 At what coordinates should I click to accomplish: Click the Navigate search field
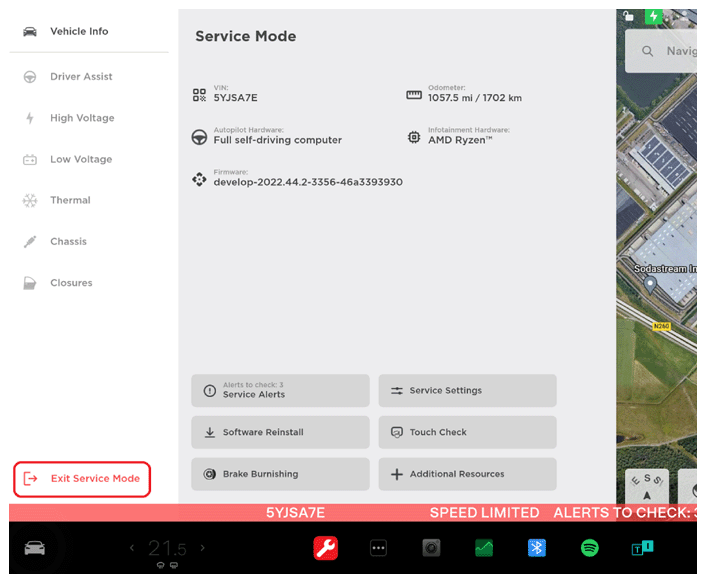click(670, 51)
